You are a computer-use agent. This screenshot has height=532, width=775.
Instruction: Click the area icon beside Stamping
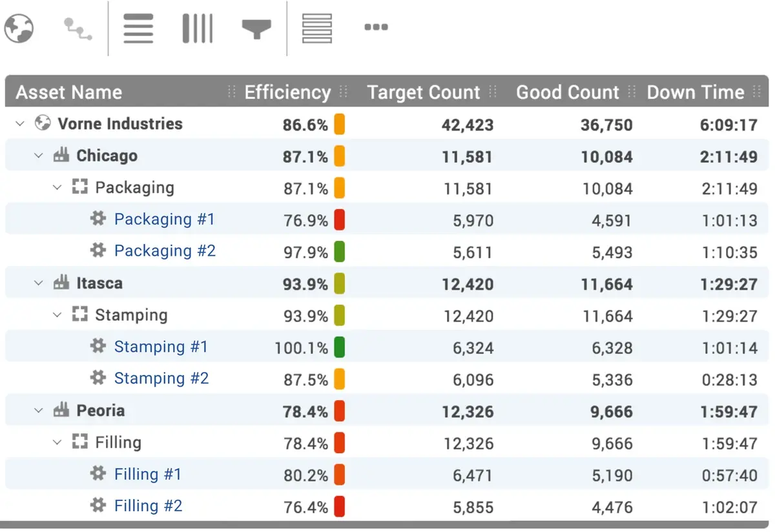79,314
